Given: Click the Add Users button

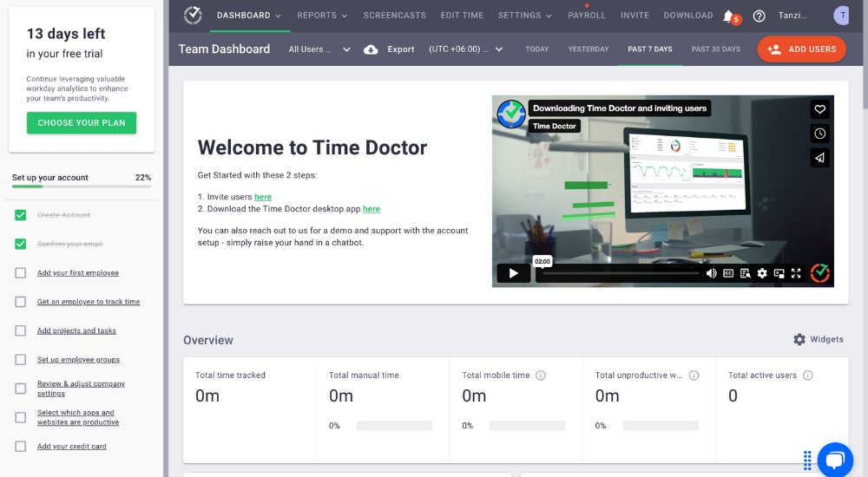Looking at the screenshot, I should [801, 49].
